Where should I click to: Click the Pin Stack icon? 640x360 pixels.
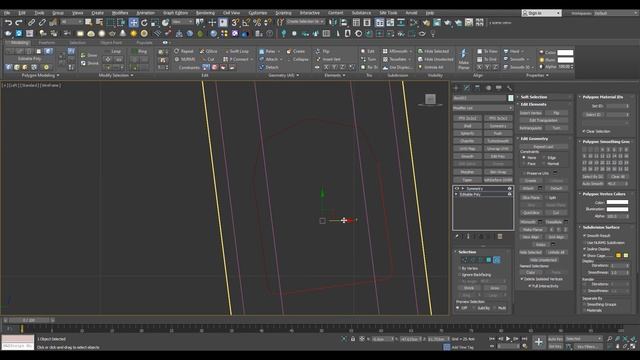pyautogui.click(x=457, y=236)
